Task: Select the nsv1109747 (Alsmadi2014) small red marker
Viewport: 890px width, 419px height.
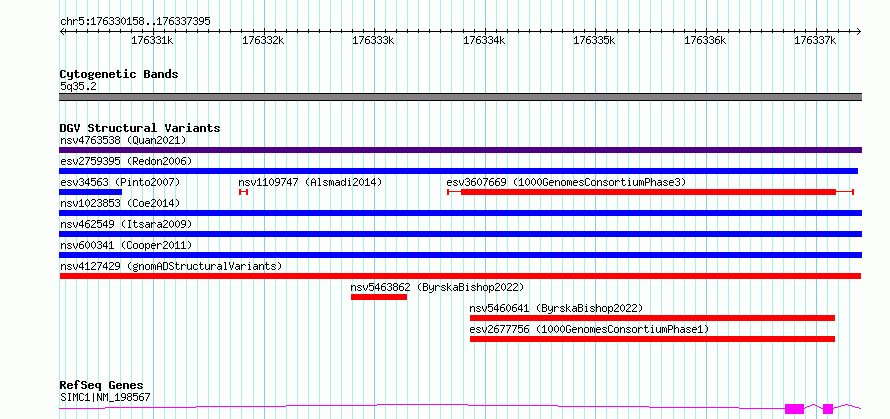Action: point(244,192)
